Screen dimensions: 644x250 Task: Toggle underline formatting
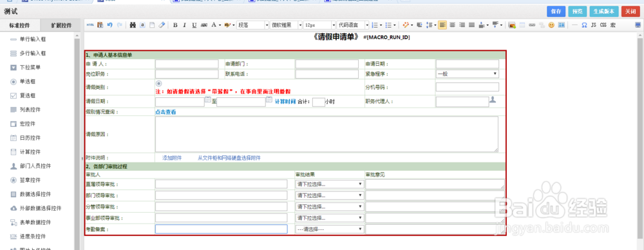coord(194,25)
